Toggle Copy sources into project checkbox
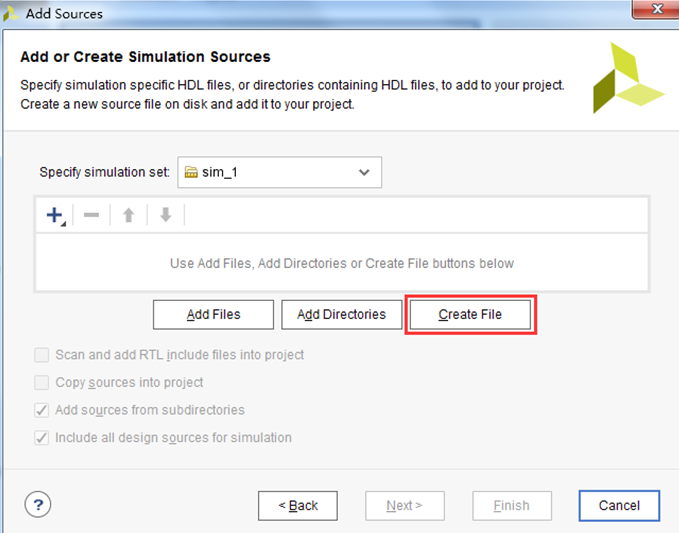Screen dimensions: 679x533 [x=42, y=383]
